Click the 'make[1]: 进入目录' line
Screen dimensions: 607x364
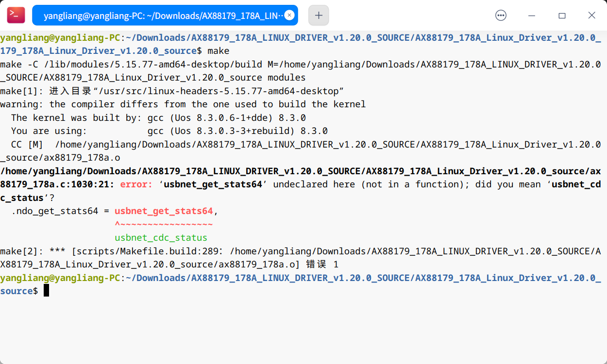coord(172,91)
